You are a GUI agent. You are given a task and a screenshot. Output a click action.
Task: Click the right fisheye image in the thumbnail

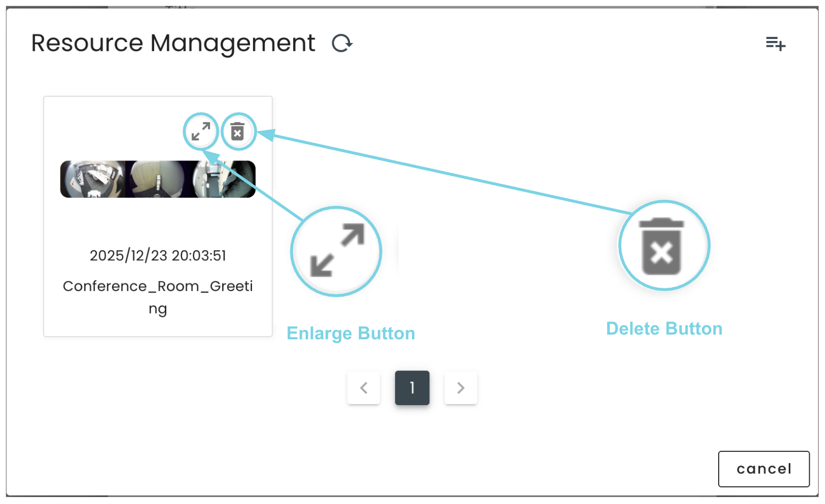tap(223, 179)
